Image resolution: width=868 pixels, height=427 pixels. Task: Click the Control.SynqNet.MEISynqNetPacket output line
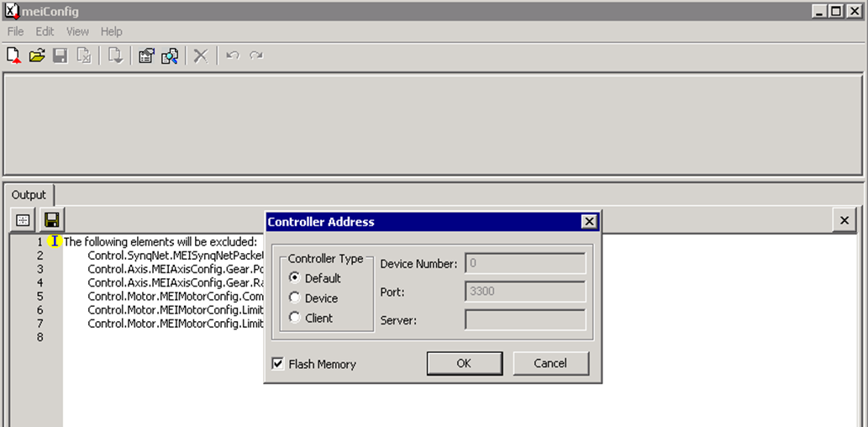(x=176, y=256)
